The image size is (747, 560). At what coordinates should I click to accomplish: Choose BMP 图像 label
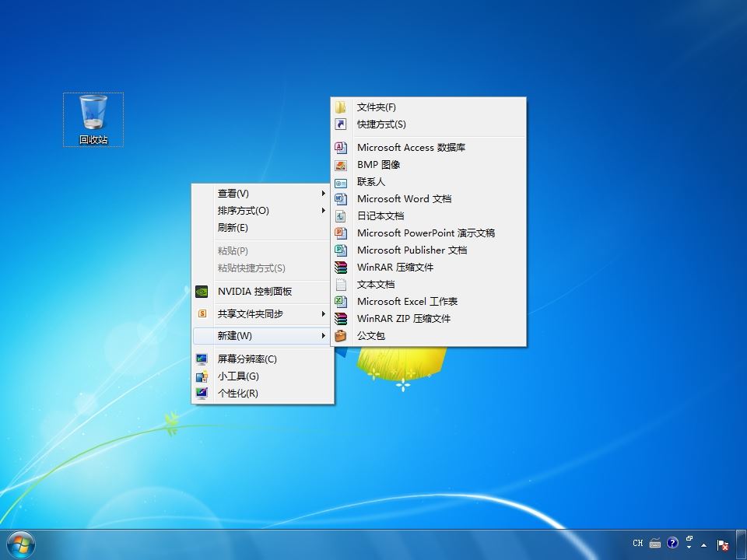(379, 165)
